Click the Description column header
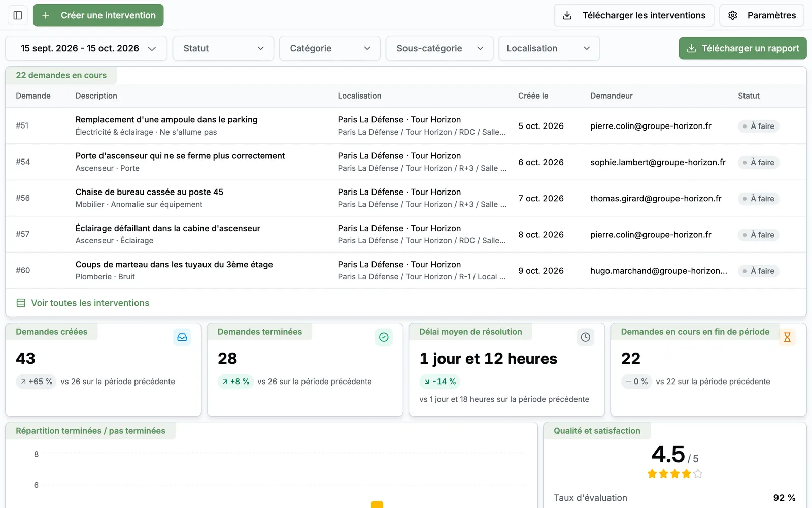 point(96,96)
